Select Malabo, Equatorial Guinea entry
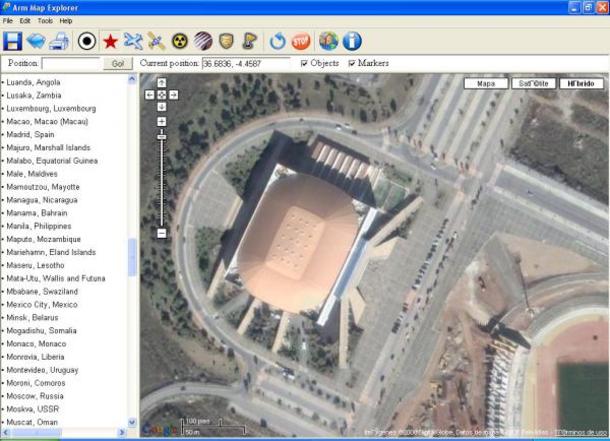 coord(52,161)
